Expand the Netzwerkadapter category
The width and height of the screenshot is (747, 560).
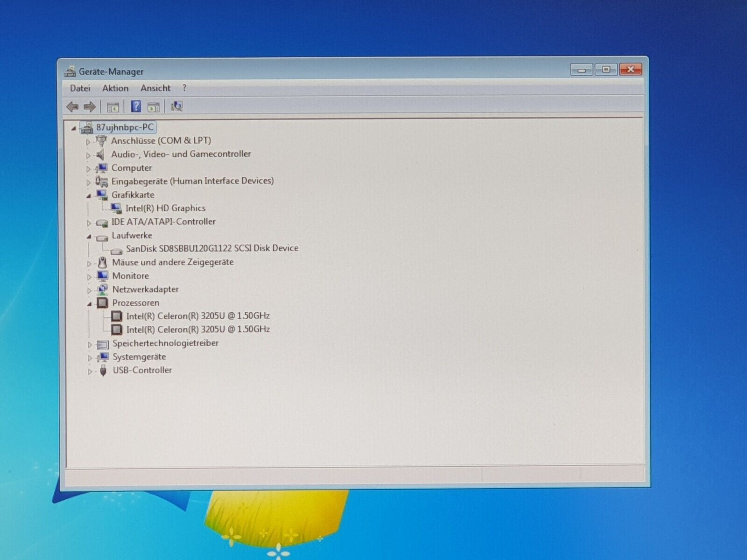coord(89,290)
